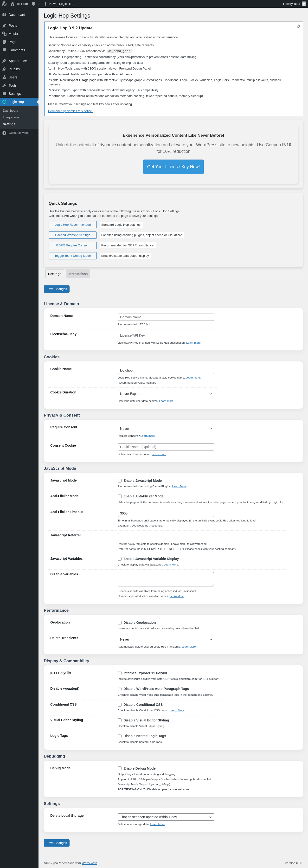Click into the License/API Key field
This screenshot has height=868, width=308.
[166, 335]
